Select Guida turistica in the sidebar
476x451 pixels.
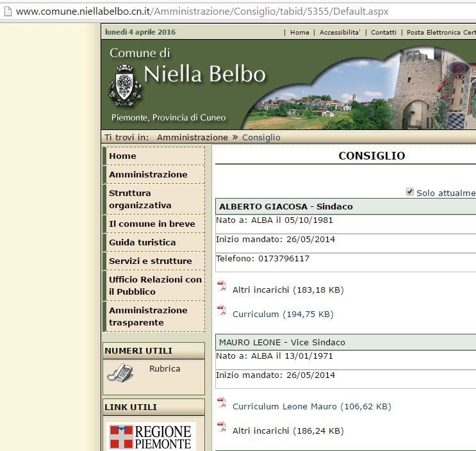point(142,242)
